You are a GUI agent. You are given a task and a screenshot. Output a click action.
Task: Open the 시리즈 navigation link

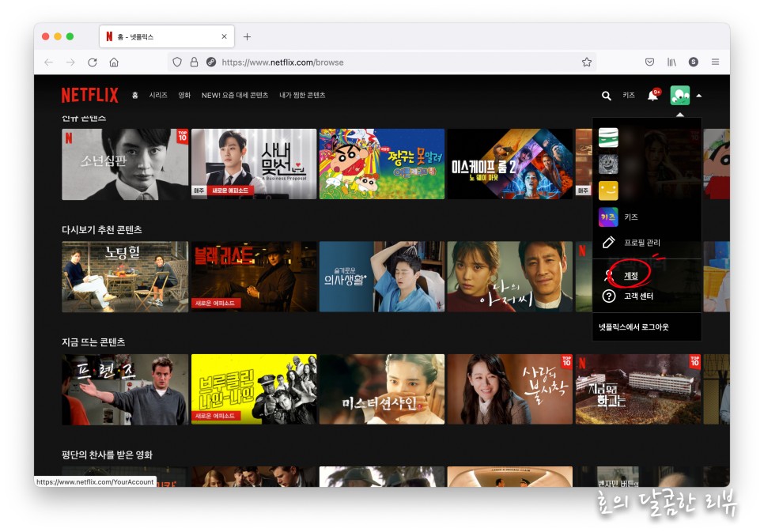pyautogui.click(x=158, y=95)
